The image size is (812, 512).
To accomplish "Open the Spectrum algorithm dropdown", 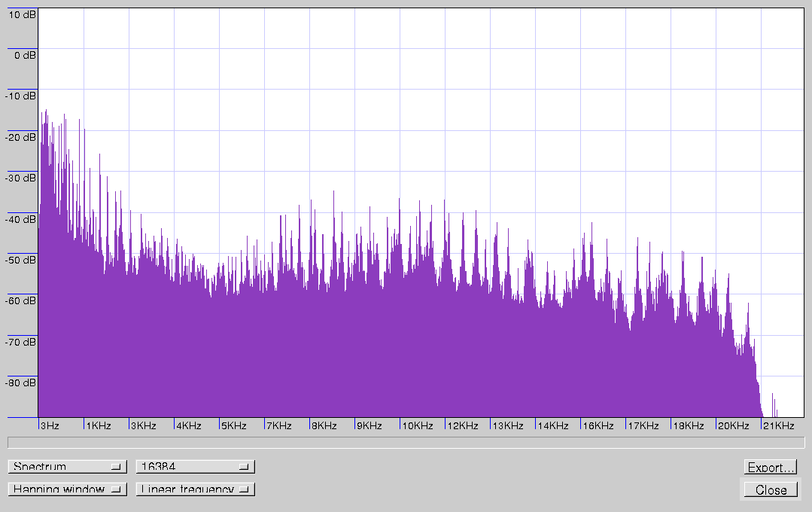I will tap(67, 467).
